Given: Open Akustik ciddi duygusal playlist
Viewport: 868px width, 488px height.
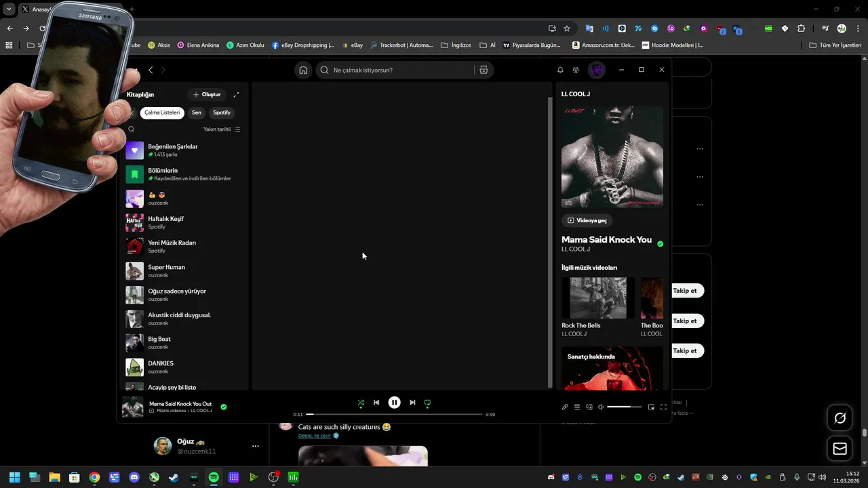Looking at the screenshot, I should tap(183, 319).
